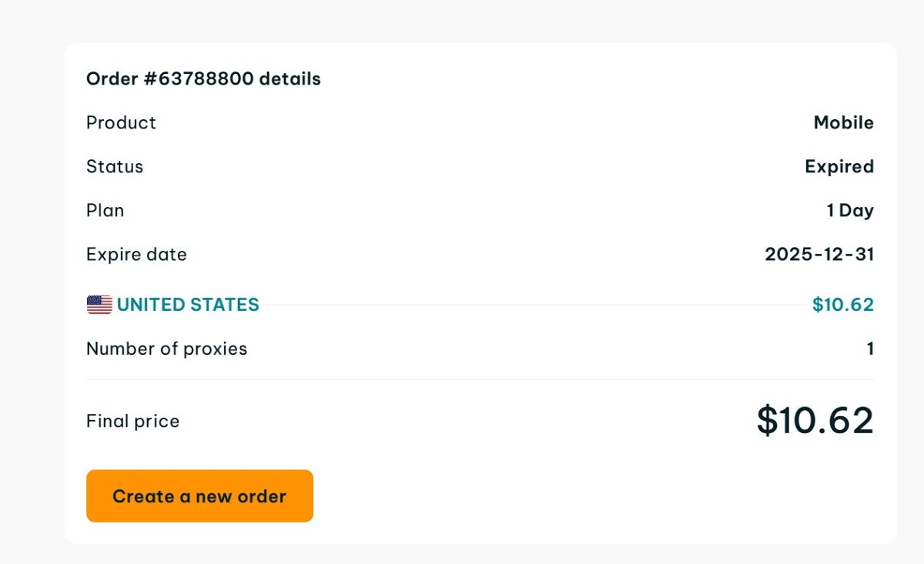Image resolution: width=924 pixels, height=564 pixels.
Task: Select the 1 Day plan value
Action: (851, 210)
